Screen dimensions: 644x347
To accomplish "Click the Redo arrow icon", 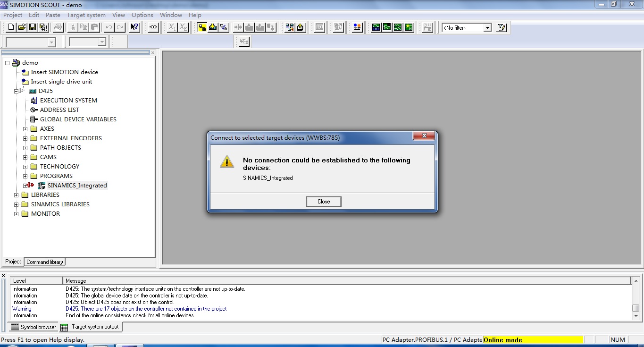I will coord(120,27).
